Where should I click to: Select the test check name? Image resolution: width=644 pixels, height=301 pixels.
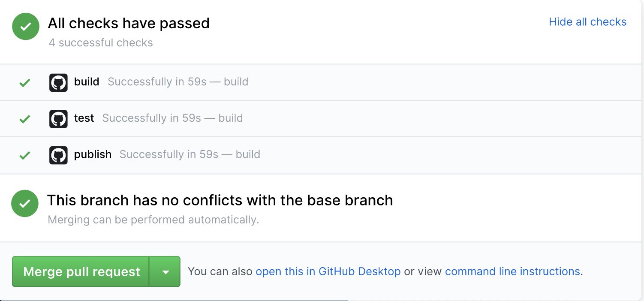pos(84,118)
